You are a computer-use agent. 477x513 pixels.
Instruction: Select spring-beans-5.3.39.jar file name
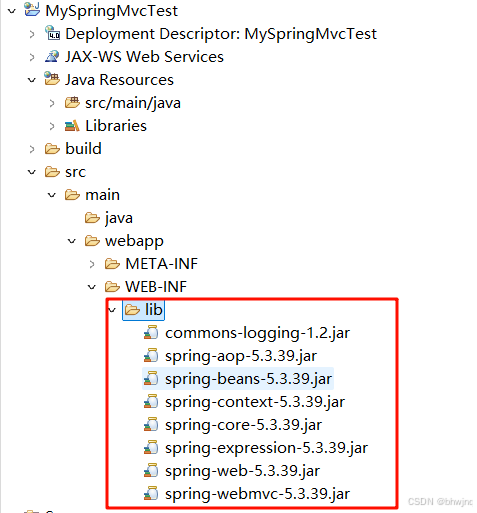point(249,379)
